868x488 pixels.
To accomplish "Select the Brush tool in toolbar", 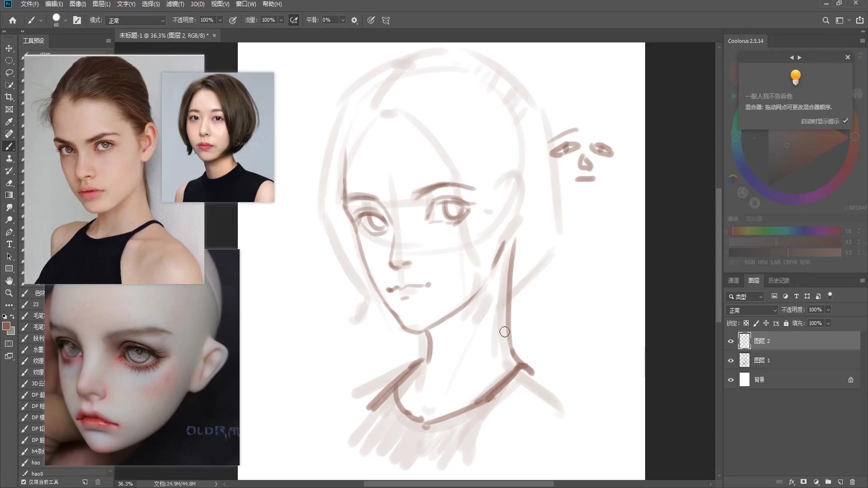I will (x=9, y=146).
